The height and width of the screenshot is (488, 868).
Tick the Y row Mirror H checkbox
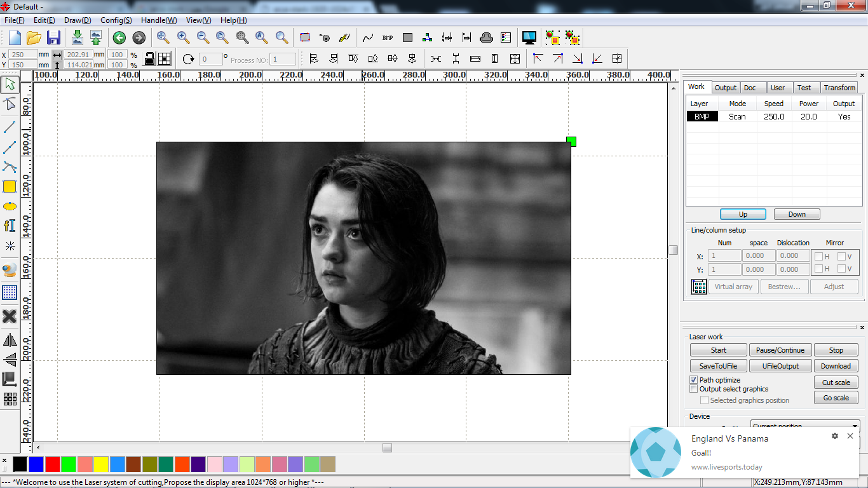pos(819,269)
